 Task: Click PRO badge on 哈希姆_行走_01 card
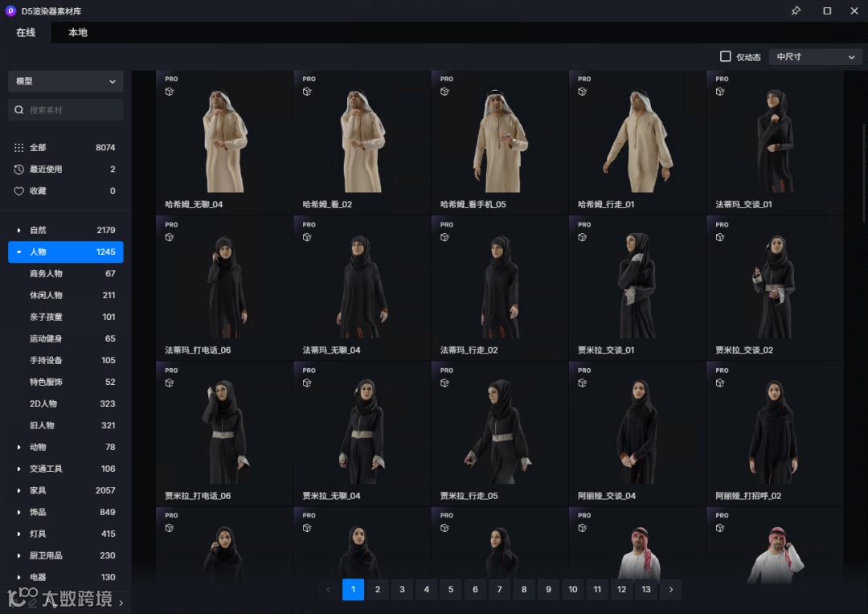[x=584, y=79]
